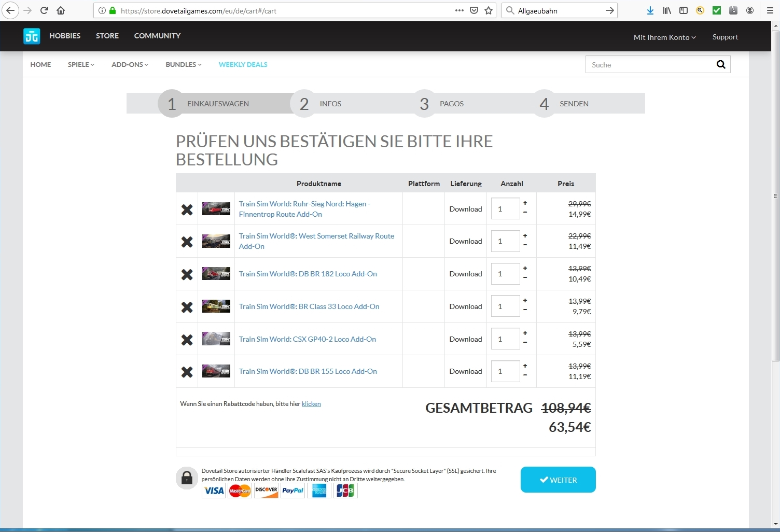Image resolution: width=780 pixels, height=532 pixels.
Task: Remove CSX GP40-2 Loco Add-On from cart
Action: (x=187, y=340)
